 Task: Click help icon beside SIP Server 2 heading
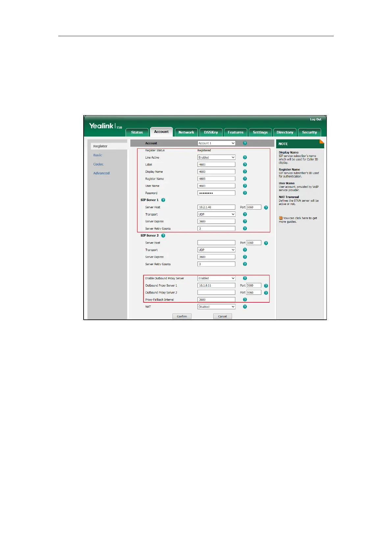point(163,236)
